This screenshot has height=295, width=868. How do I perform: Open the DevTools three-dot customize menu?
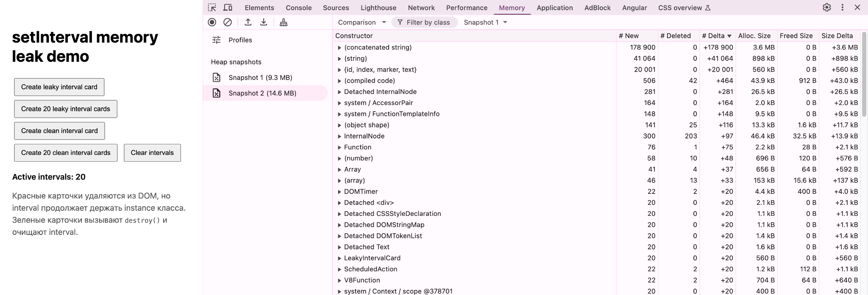[x=843, y=7]
